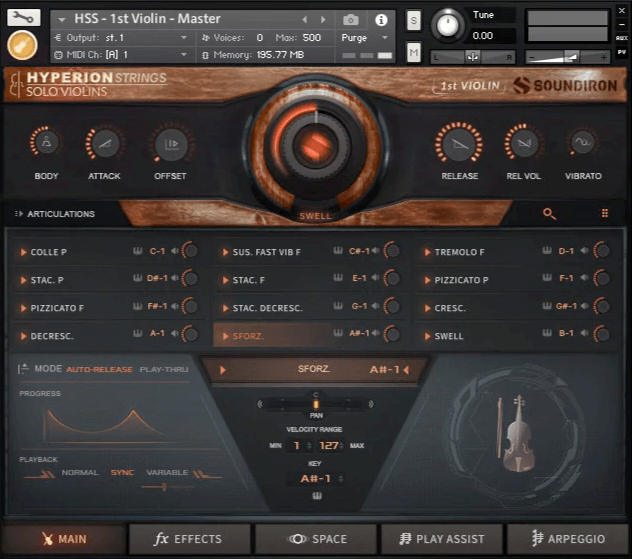The height and width of the screenshot is (559, 632).
Task: Set playback to SYNC
Action: tap(122, 472)
